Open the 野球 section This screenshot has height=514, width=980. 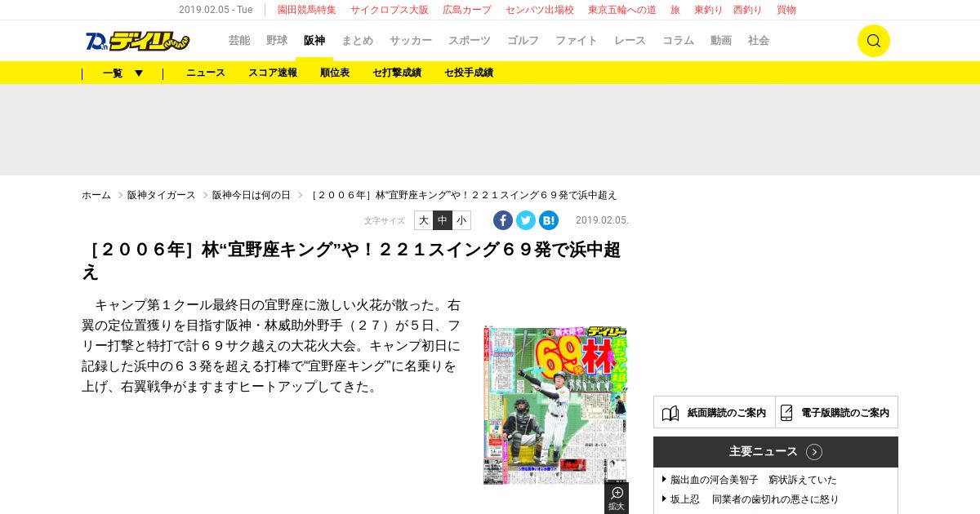277,41
